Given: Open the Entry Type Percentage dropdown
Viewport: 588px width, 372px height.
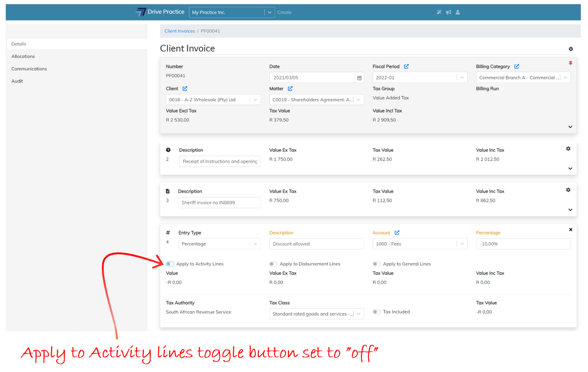Looking at the screenshot, I should [x=220, y=244].
